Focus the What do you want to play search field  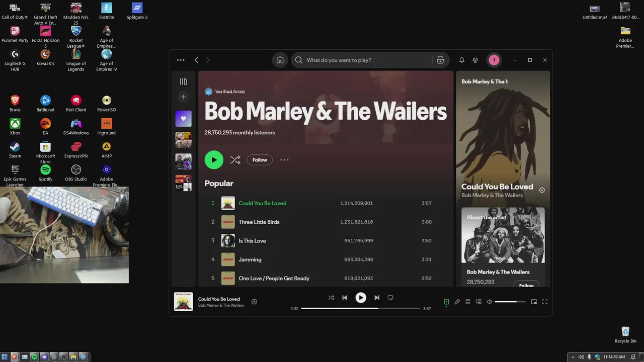click(362, 60)
